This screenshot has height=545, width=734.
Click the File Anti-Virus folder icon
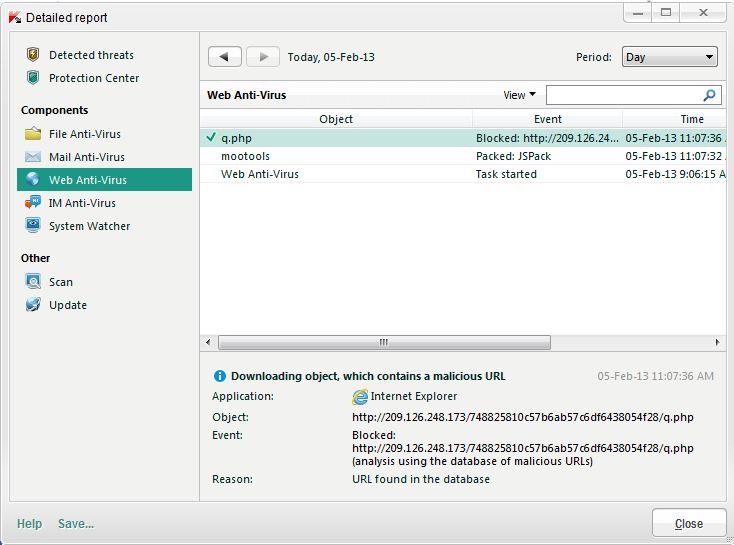33,134
